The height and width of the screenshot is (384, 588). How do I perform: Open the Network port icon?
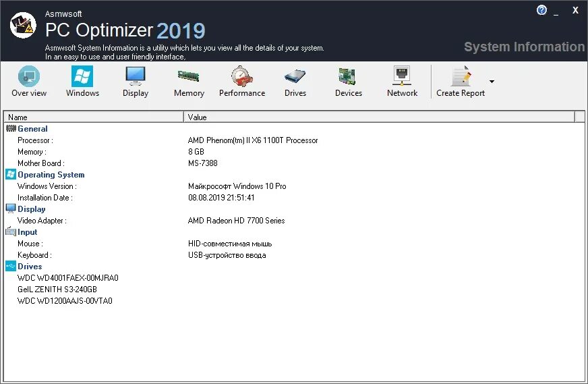coord(402,76)
